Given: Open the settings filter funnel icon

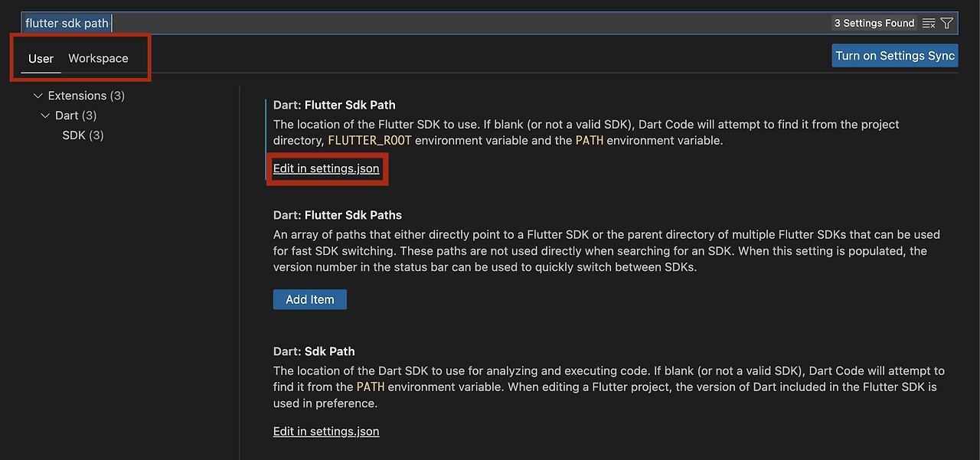Looking at the screenshot, I should pyautogui.click(x=946, y=23).
